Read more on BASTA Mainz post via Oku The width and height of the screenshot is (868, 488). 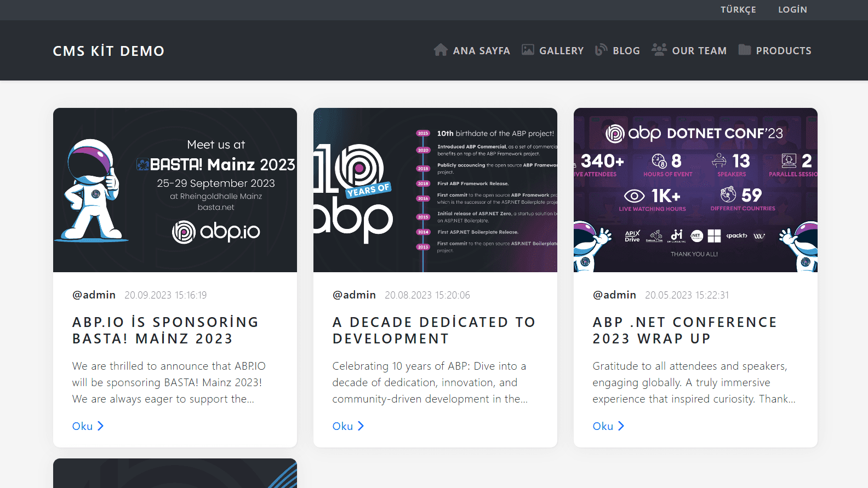click(x=88, y=426)
